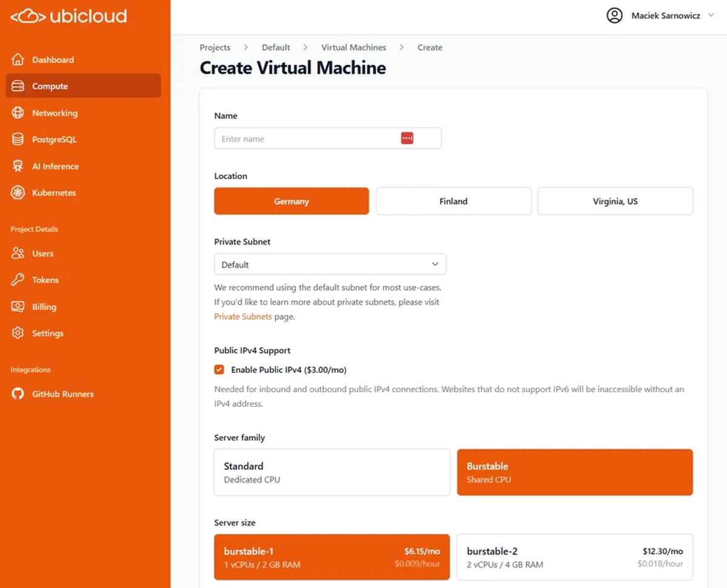Click Virtual Machines in the breadcrumb
Viewport: 727px width, 588px height.
353,47
